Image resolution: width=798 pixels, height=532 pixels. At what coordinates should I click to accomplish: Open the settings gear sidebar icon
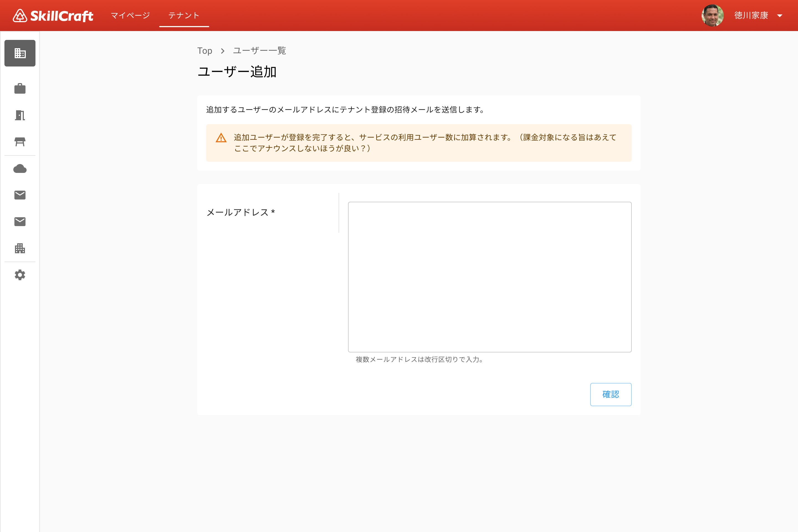(x=20, y=275)
